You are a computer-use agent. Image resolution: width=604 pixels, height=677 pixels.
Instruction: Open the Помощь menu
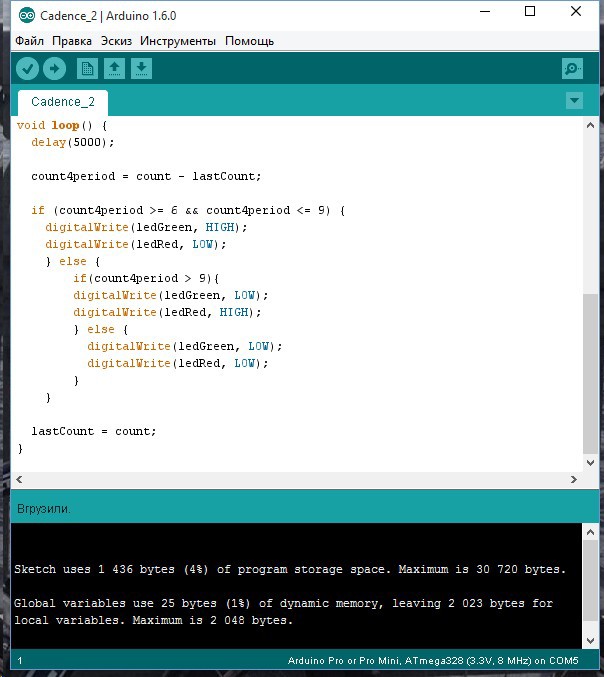[250, 41]
